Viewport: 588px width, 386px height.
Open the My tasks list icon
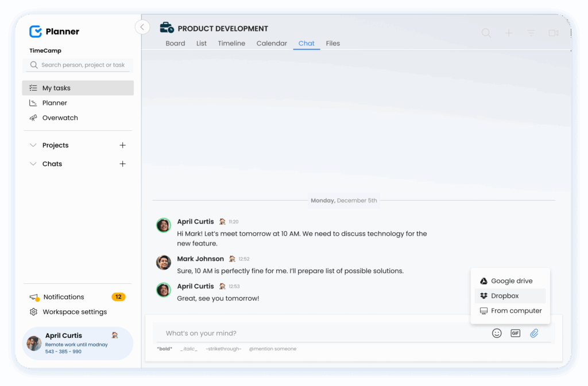point(32,88)
